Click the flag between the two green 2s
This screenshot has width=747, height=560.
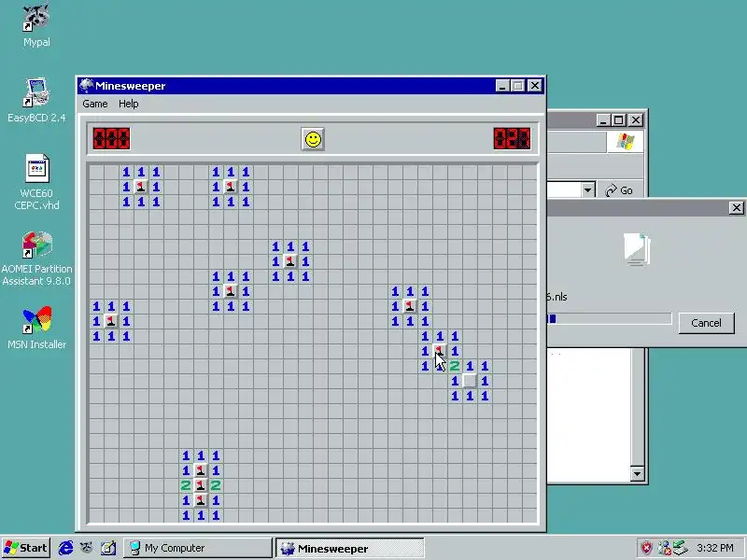(x=201, y=485)
